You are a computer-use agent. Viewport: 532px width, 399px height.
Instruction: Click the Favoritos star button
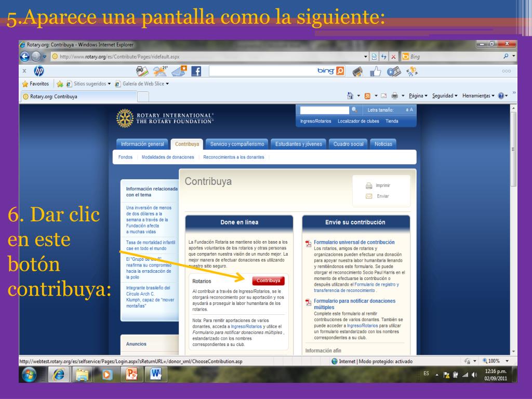click(36, 84)
